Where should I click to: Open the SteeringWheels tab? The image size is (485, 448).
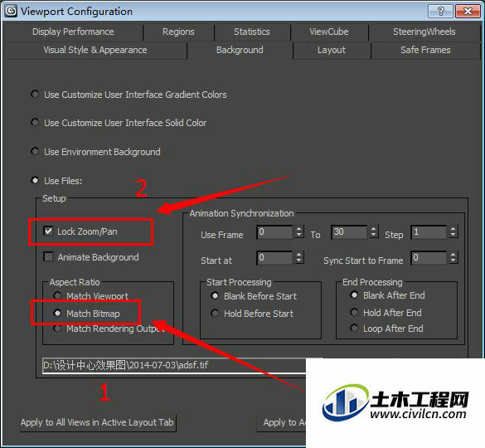pos(424,32)
